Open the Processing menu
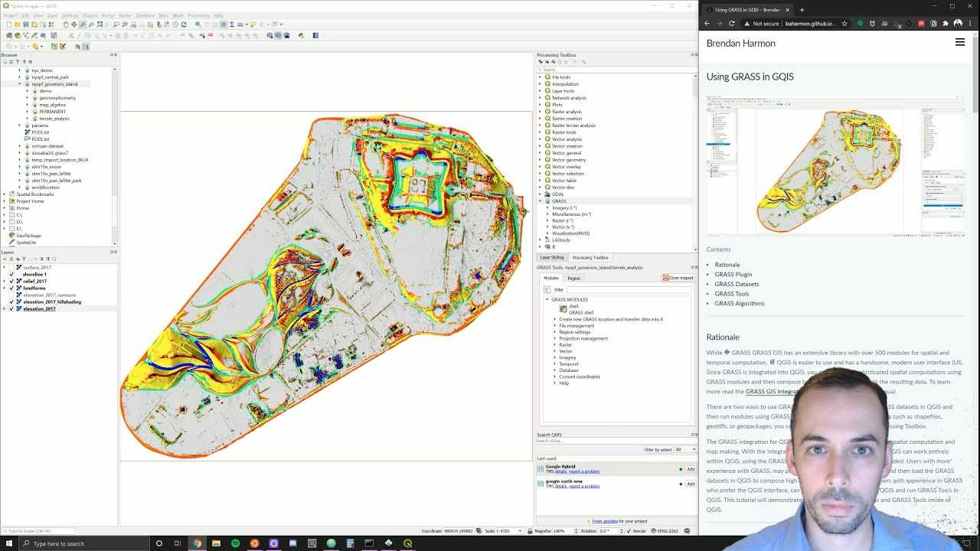 [x=198, y=15]
